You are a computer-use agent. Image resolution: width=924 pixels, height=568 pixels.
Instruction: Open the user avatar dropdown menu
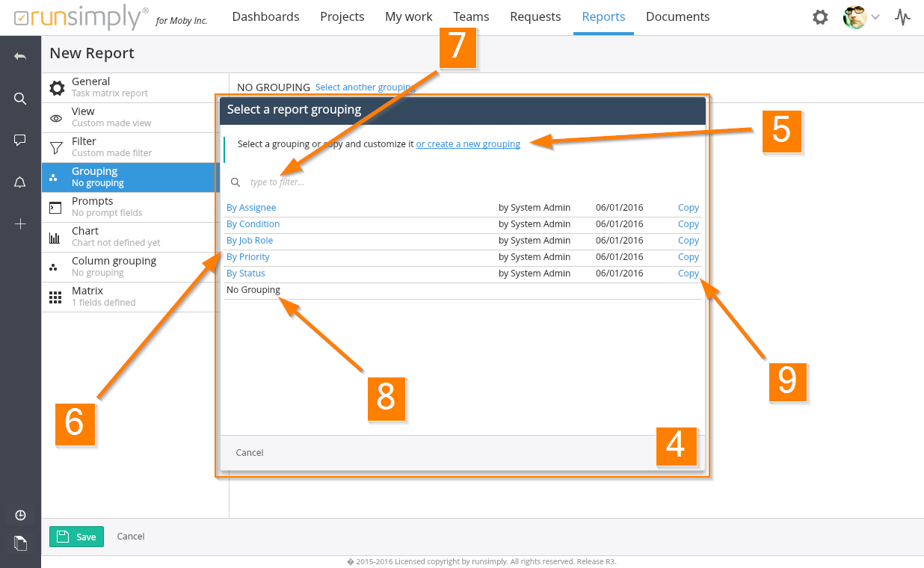pyautogui.click(x=861, y=17)
